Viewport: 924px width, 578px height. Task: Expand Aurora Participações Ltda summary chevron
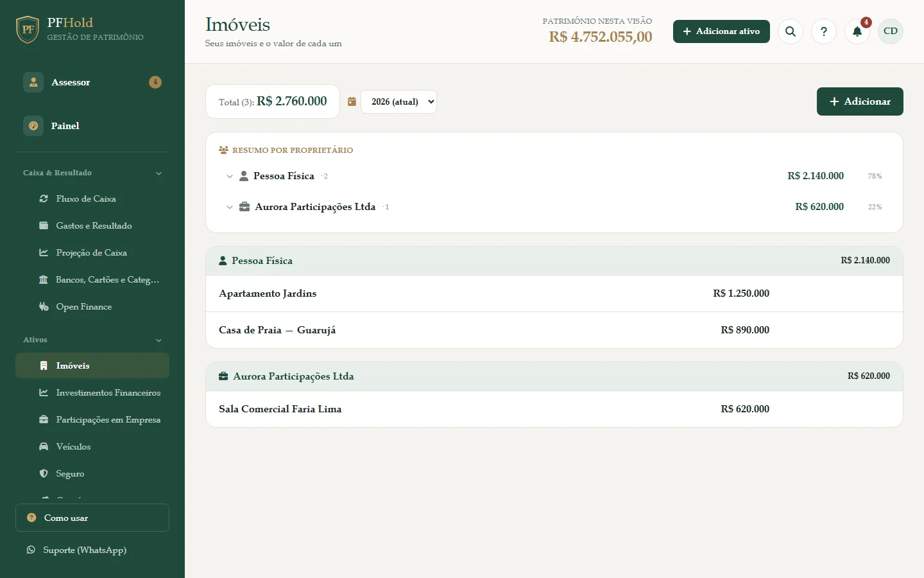(x=229, y=207)
